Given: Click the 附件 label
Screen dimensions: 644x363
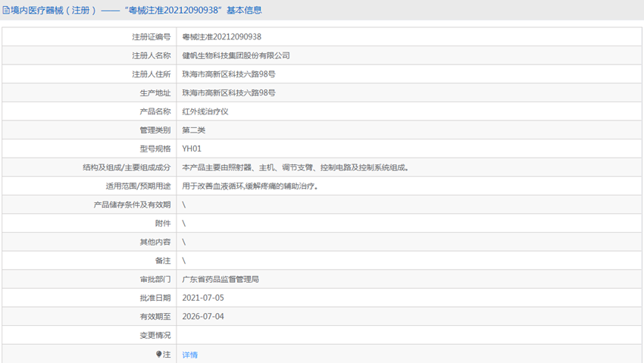Looking at the screenshot, I should pos(163,224).
